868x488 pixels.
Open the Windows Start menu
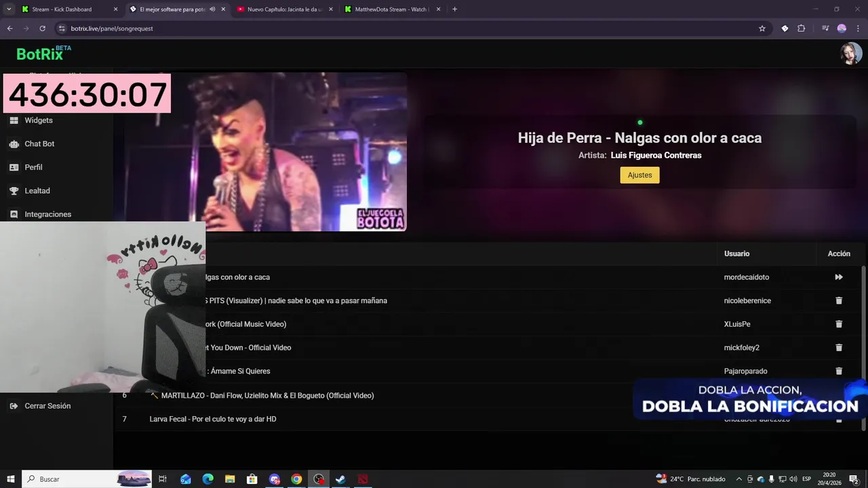10,479
